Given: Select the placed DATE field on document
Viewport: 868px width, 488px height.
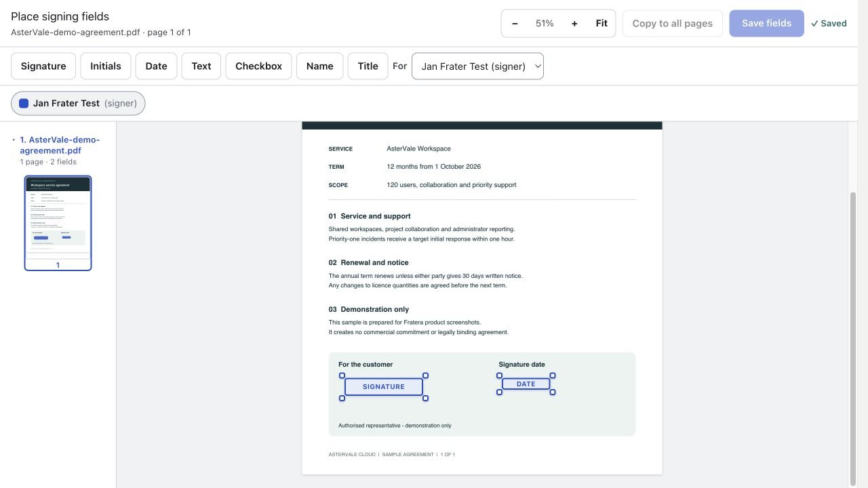Looking at the screenshot, I should [526, 384].
